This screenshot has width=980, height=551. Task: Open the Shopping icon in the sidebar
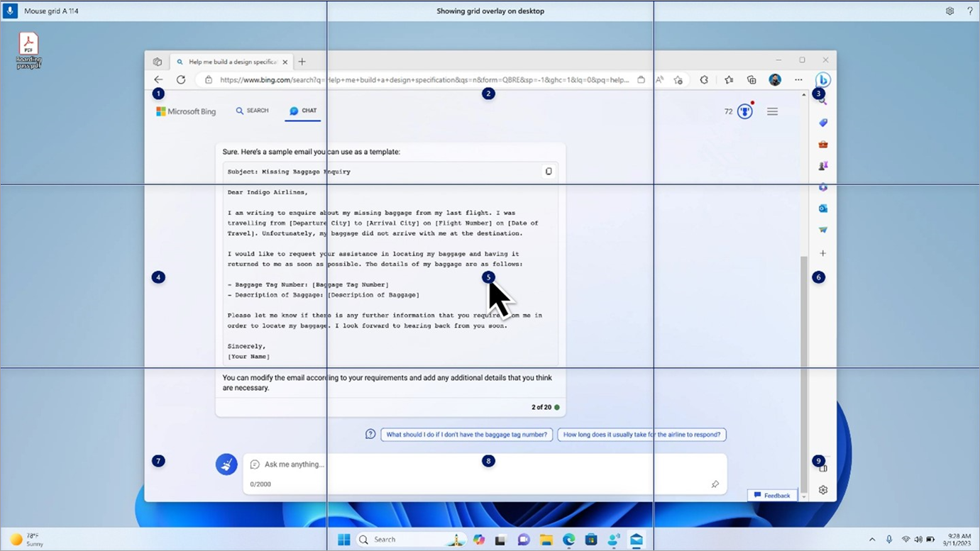pos(822,122)
